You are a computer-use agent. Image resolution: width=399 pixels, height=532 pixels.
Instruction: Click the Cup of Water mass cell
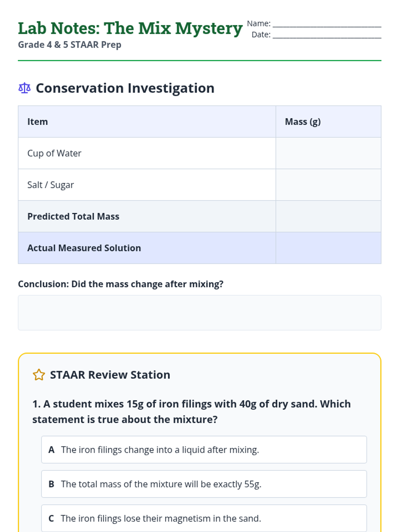click(x=328, y=153)
